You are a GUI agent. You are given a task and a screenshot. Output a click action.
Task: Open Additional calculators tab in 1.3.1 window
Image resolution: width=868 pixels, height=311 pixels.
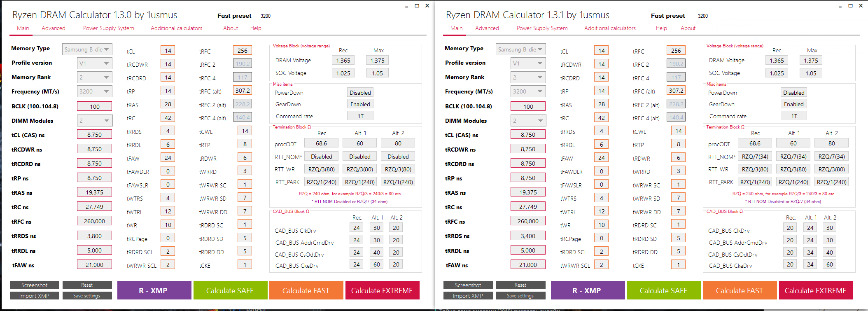610,28
